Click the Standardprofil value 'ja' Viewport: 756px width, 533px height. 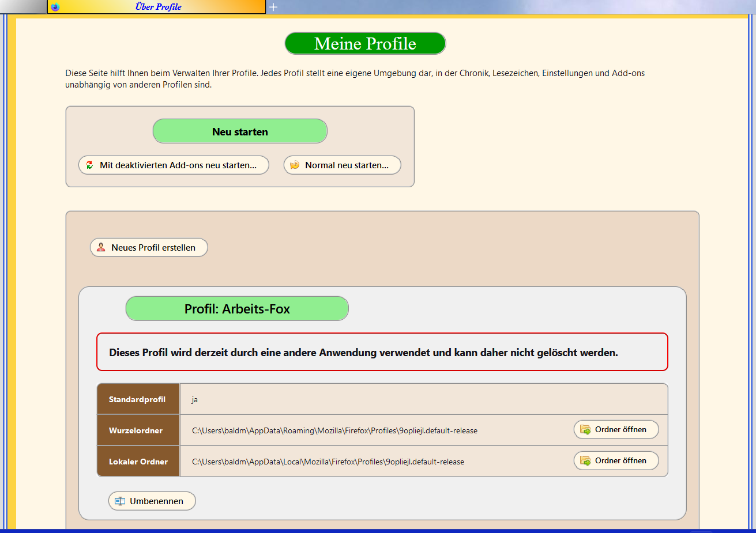(195, 400)
